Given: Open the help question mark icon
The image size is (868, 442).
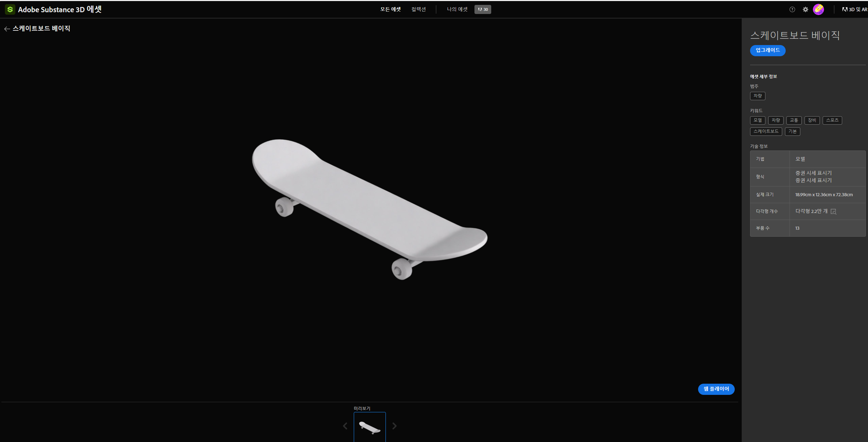Looking at the screenshot, I should click(792, 9).
